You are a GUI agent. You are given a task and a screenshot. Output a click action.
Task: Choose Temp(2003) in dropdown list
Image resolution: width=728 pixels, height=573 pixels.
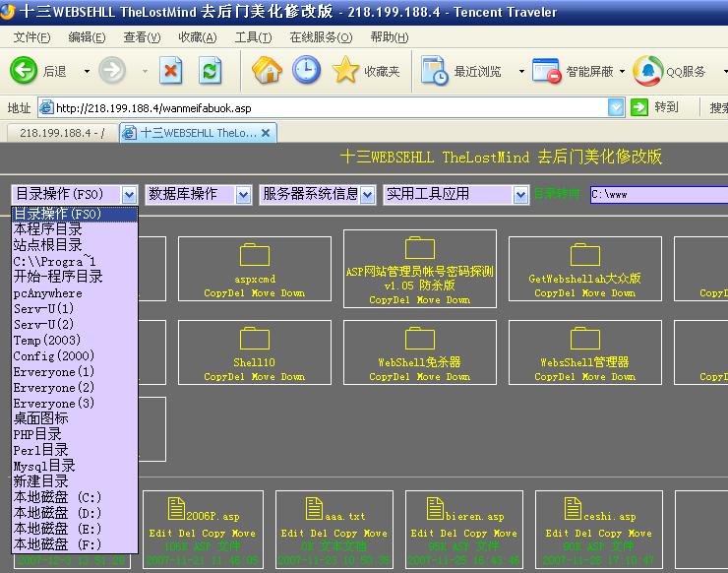click(x=75, y=341)
